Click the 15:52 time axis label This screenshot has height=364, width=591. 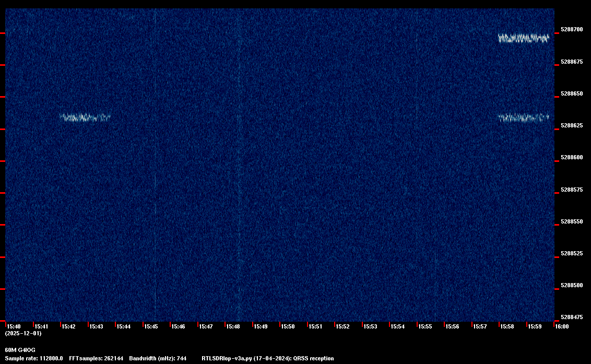pyautogui.click(x=342, y=326)
